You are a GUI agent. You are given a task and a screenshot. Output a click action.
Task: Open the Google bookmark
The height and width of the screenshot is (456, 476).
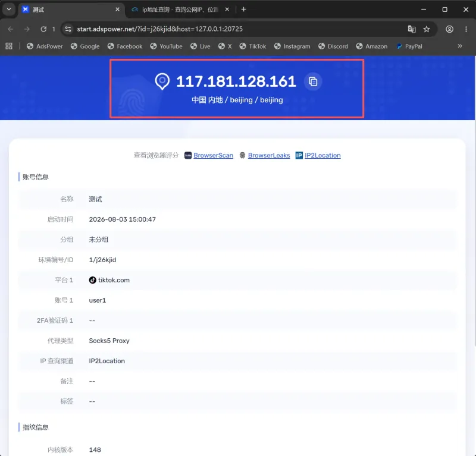(85, 46)
